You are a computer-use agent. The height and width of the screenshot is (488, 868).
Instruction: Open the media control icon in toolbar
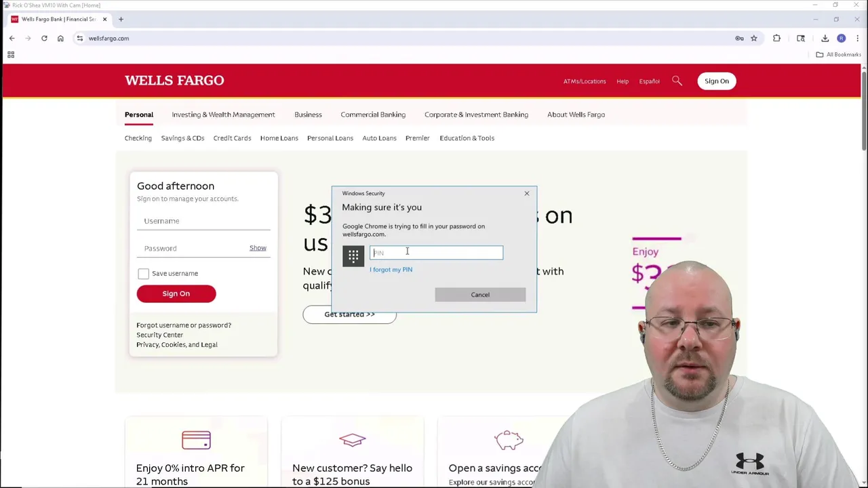click(801, 39)
